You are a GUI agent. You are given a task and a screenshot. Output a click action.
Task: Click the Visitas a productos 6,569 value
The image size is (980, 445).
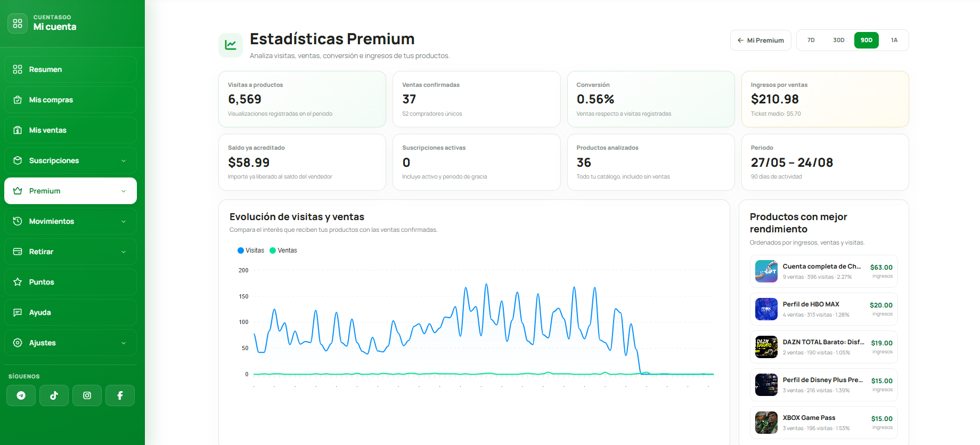click(x=244, y=99)
